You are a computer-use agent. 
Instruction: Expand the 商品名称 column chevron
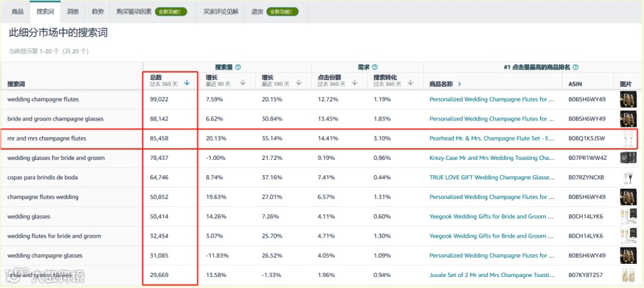pos(459,84)
